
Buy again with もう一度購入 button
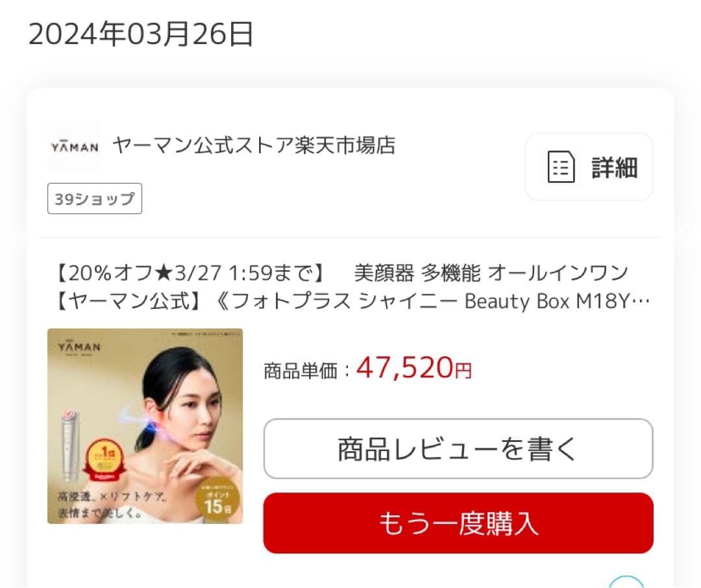pos(458,523)
